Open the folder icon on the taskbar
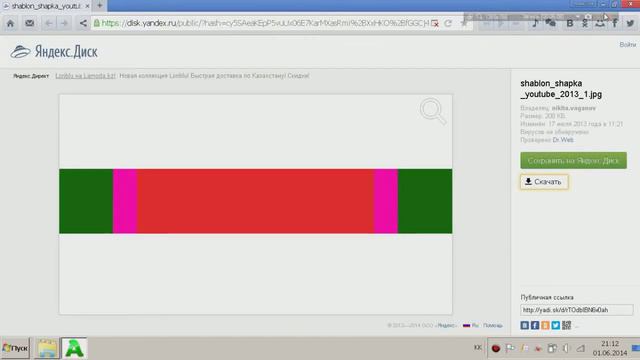 [47, 348]
